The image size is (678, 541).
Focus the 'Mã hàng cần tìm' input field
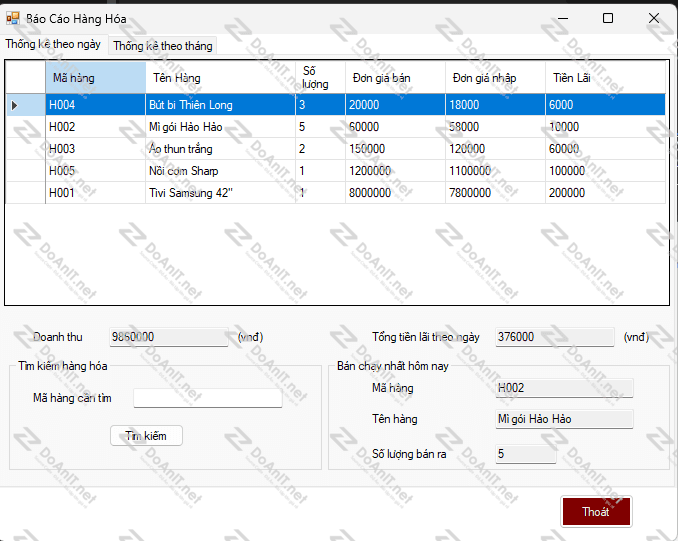click(x=207, y=398)
